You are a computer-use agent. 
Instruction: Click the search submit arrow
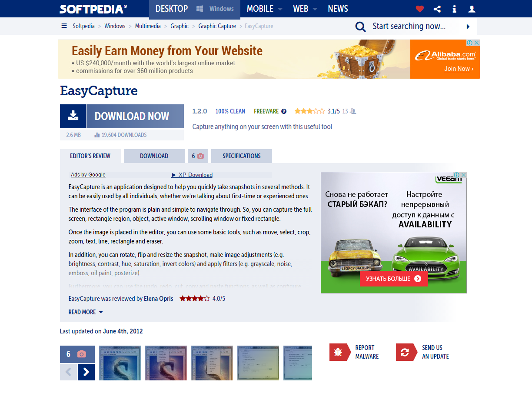pyautogui.click(x=468, y=27)
